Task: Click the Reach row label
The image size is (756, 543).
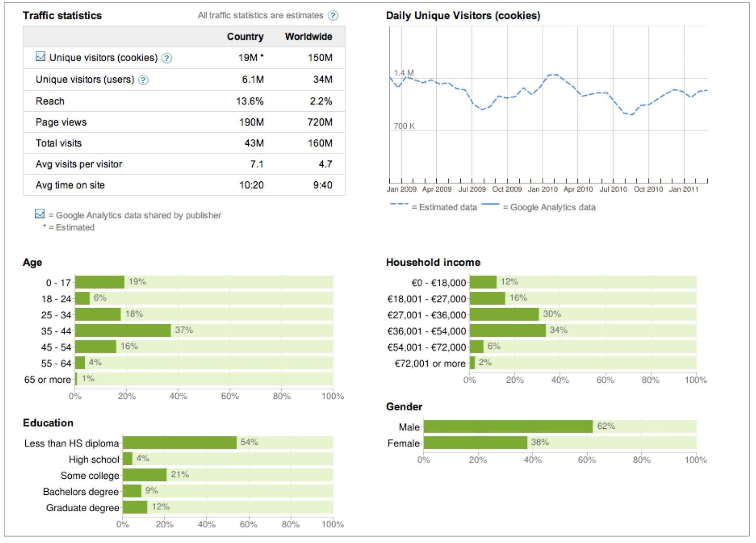Action: tap(50, 101)
